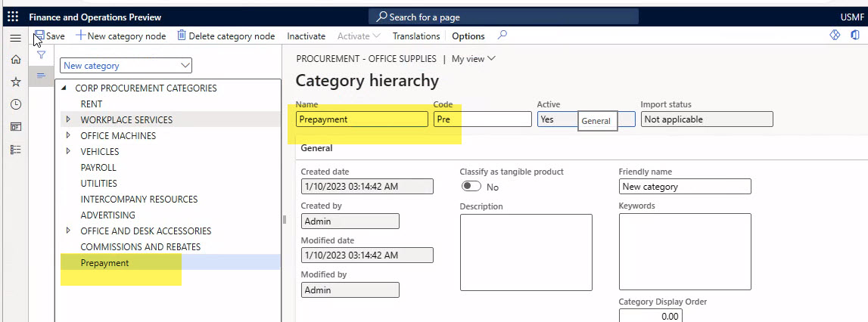Select the INTERCOMPANY RESOURCES category

click(x=139, y=200)
